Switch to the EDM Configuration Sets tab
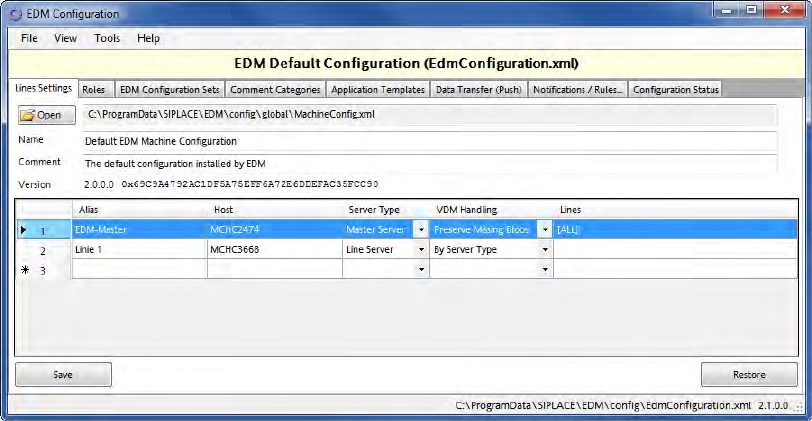 pos(170,90)
